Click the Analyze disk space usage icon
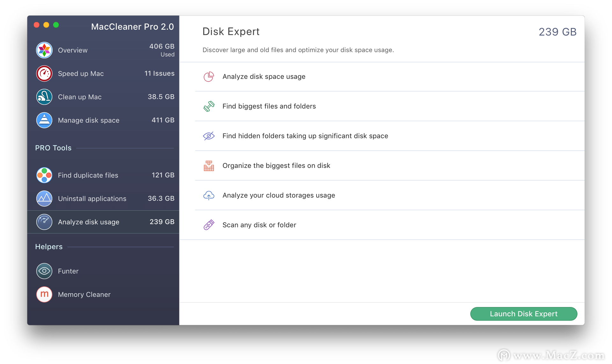 coord(209,76)
